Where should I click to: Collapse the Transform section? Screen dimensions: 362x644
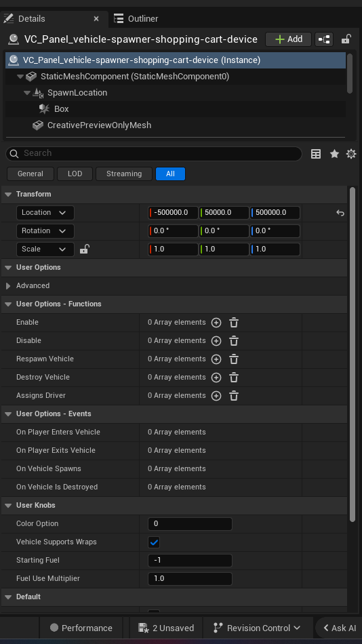(8, 195)
